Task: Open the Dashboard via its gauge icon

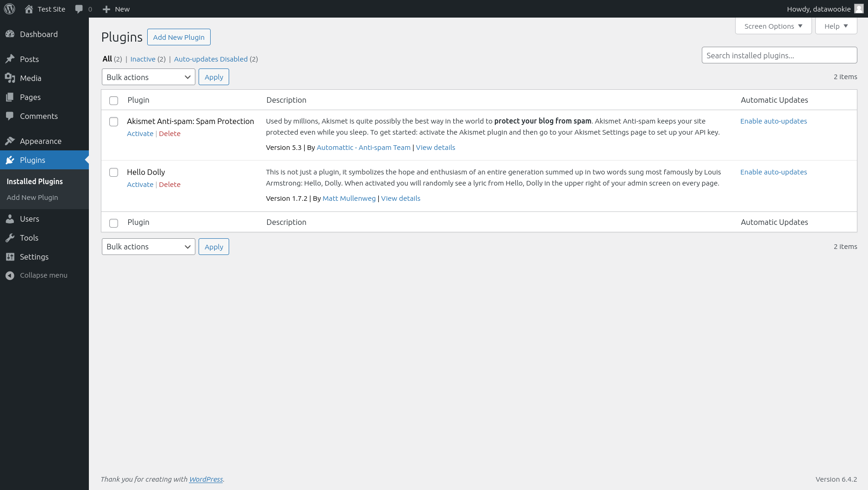Action: 10,34
